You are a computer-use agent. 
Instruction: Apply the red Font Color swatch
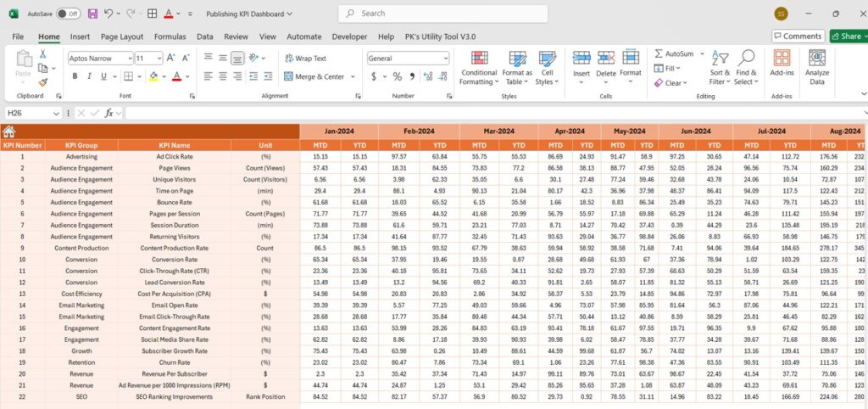(176, 76)
